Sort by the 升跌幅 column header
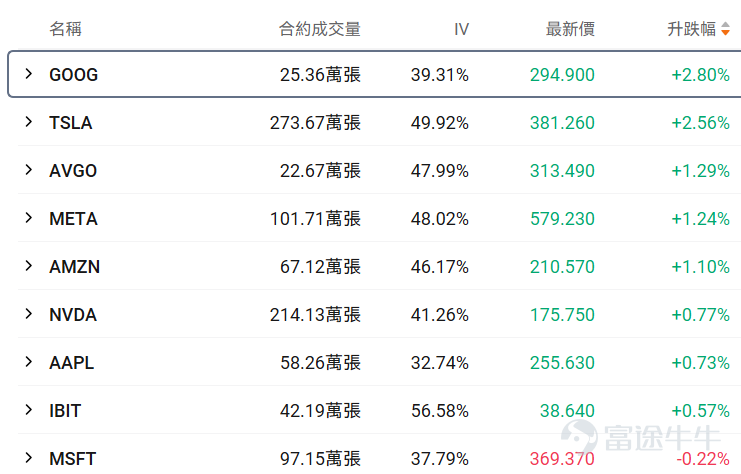741x474 pixels. 691,29
